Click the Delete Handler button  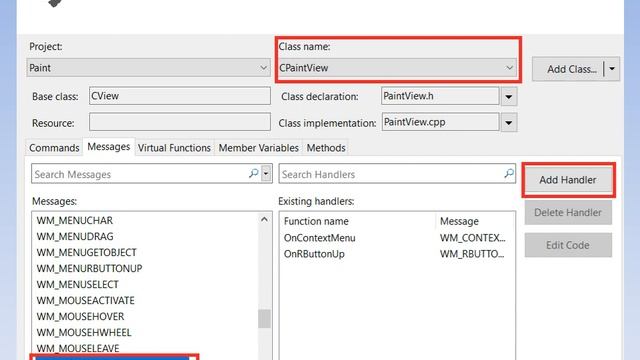click(x=568, y=212)
